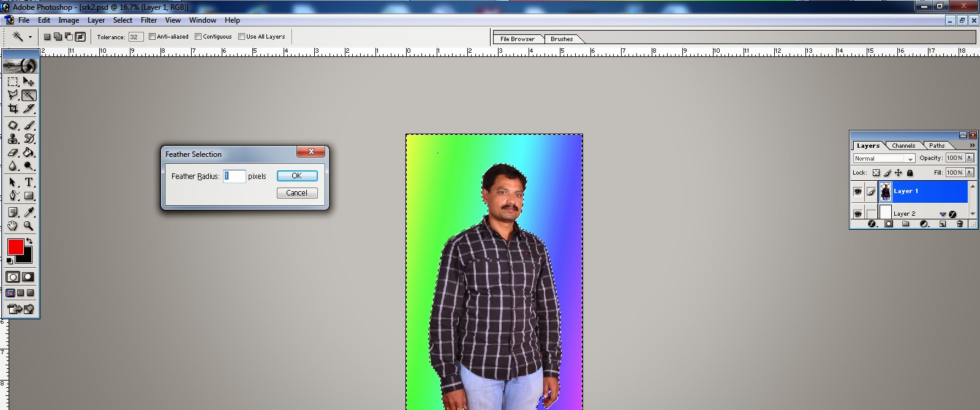Switch to the Paths tab
Screen dimensions: 980x410
tap(937, 146)
